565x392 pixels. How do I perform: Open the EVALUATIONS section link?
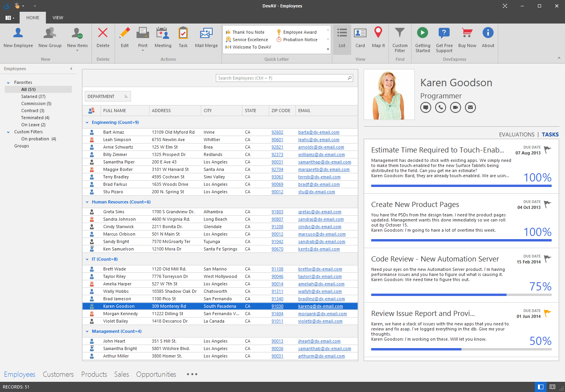516,134
